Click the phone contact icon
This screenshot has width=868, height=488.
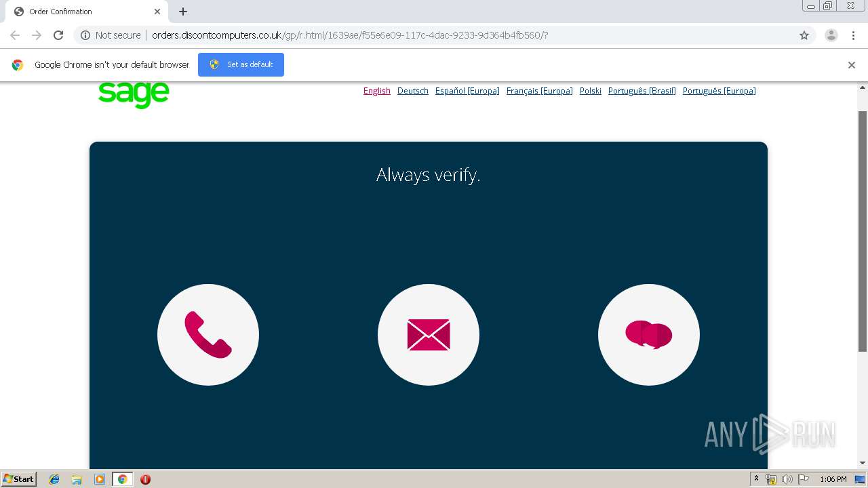(208, 335)
